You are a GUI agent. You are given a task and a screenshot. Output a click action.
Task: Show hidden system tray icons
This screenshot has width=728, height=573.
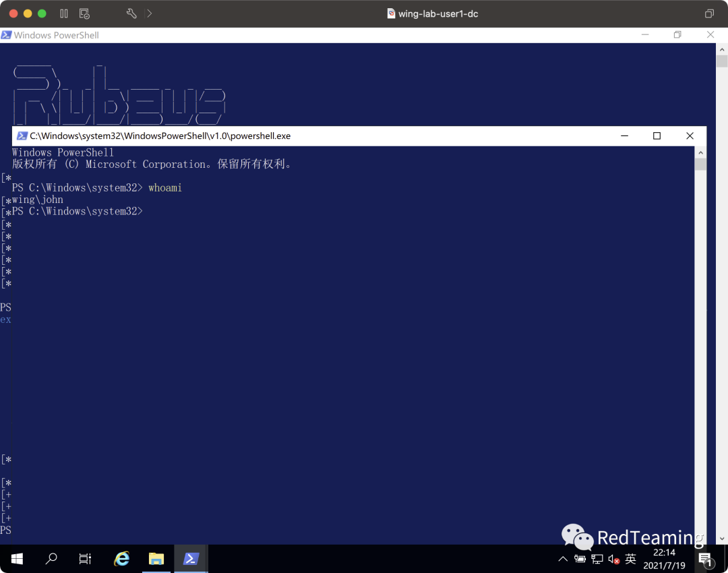coord(563,559)
